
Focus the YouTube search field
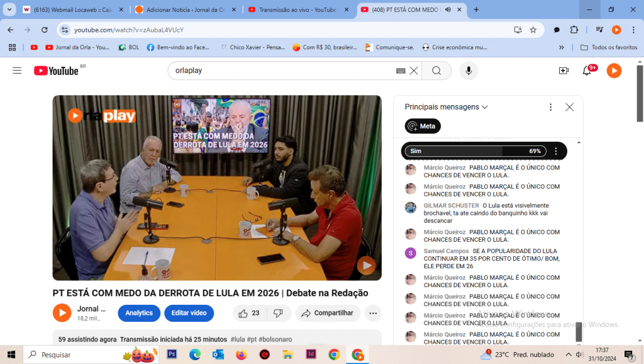tap(284, 71)
